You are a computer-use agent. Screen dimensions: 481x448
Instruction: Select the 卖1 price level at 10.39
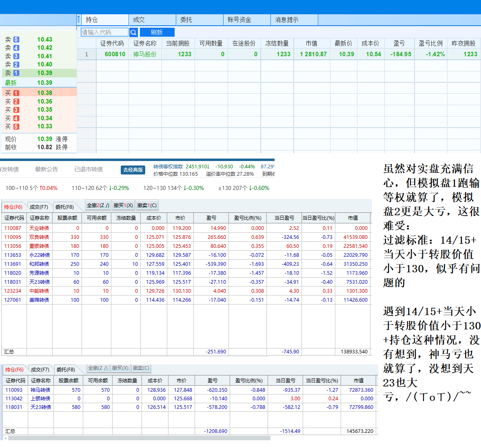click(x=39, y=73)
